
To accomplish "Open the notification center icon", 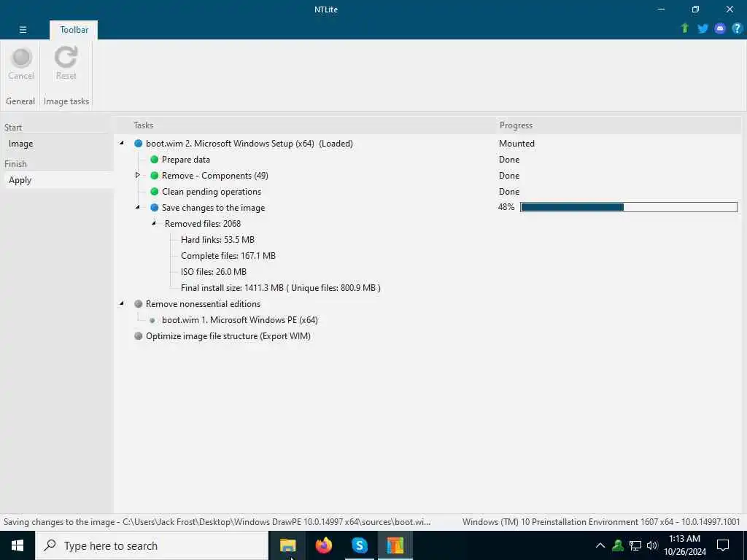I will [723, 545].
